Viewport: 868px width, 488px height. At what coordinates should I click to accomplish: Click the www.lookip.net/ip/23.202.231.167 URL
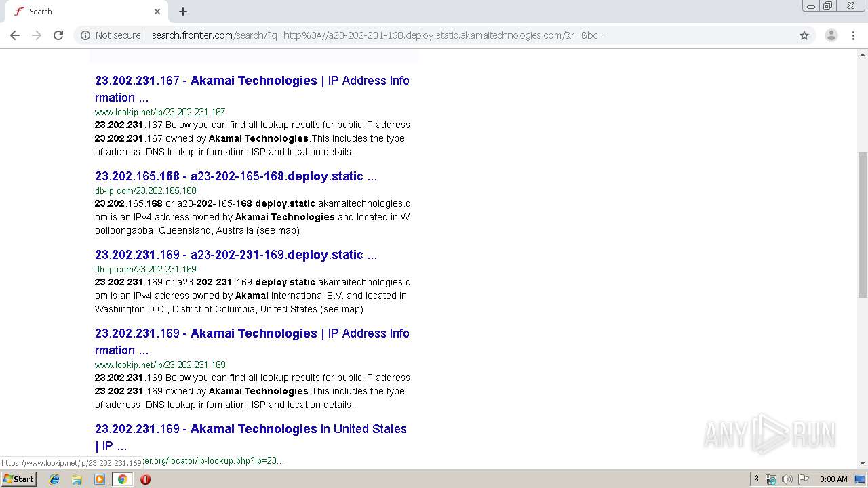(160, 112)
